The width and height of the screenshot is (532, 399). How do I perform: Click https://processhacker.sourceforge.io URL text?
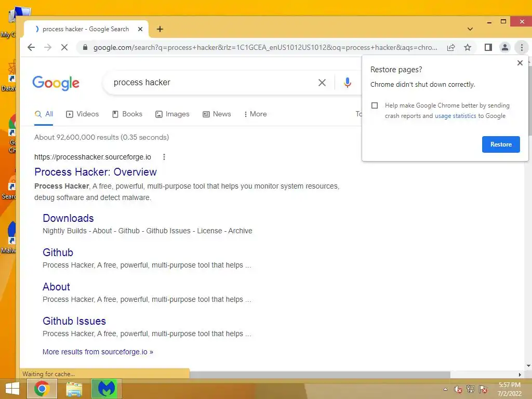tap(92, 157)
